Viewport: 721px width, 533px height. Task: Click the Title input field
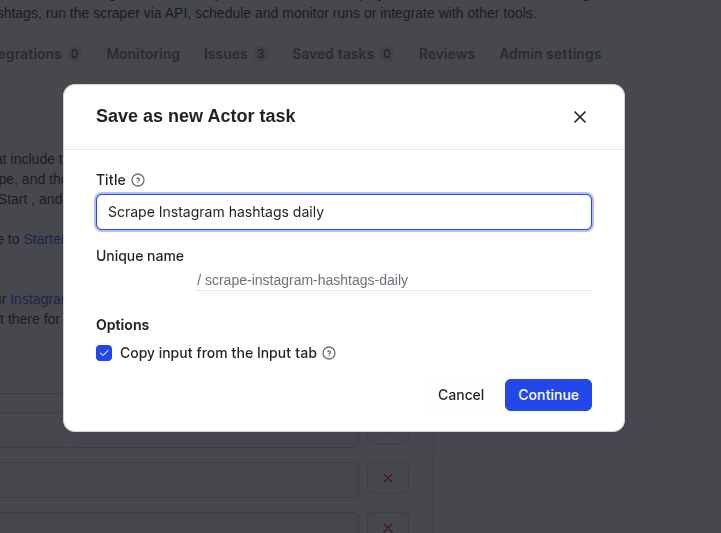point(343,212)
